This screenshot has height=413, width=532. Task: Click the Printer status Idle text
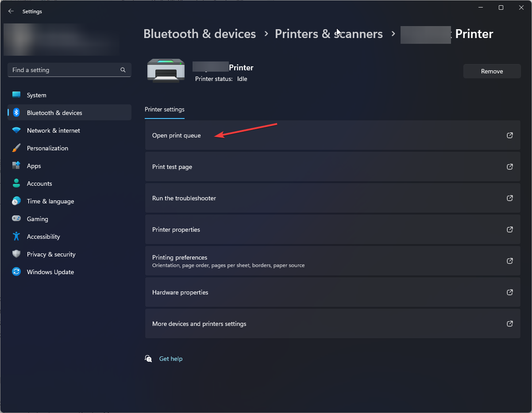pyautogui.click(x=221, y=79)
